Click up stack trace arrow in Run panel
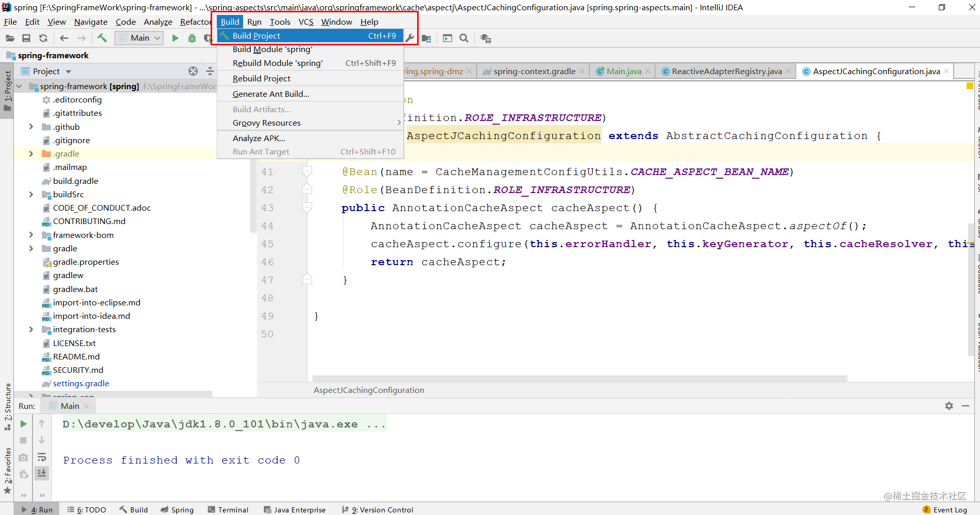 click(42, 424)
